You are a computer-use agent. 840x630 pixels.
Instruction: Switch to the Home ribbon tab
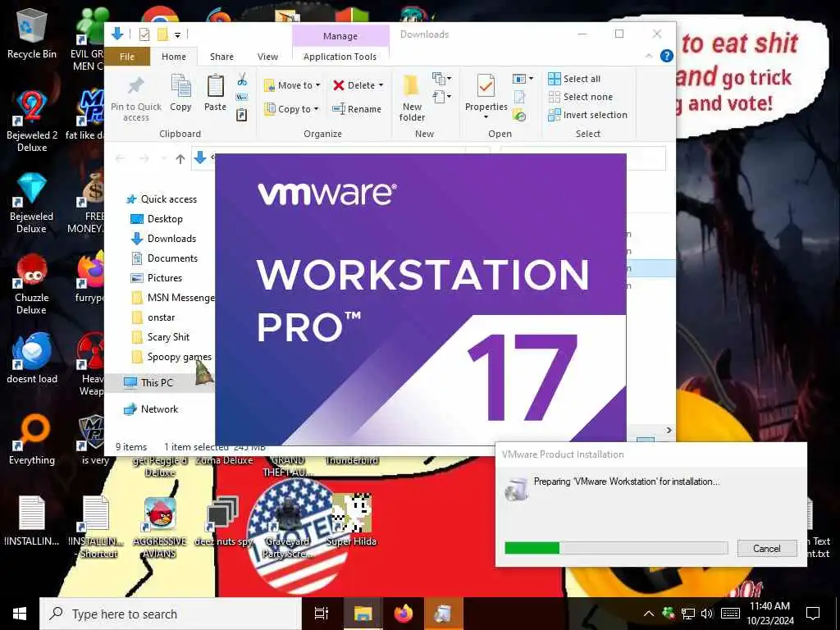point(174,57)
